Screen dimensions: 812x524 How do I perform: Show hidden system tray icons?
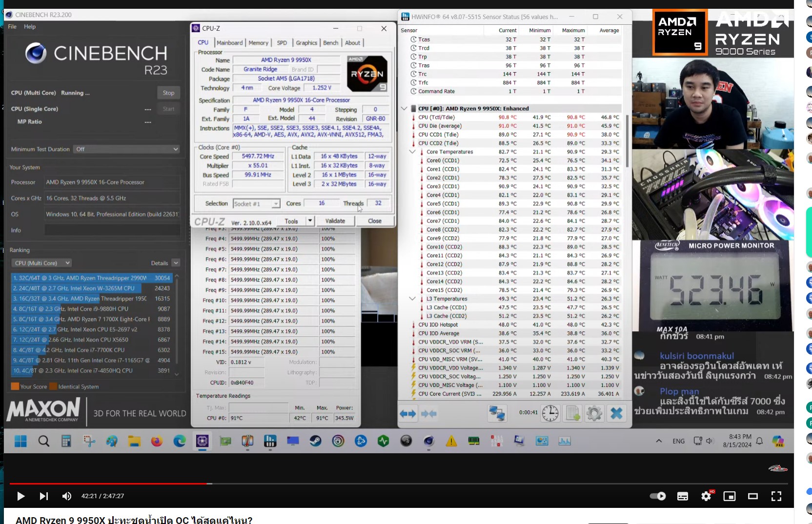pyautogui.click(x=659, y=441)
